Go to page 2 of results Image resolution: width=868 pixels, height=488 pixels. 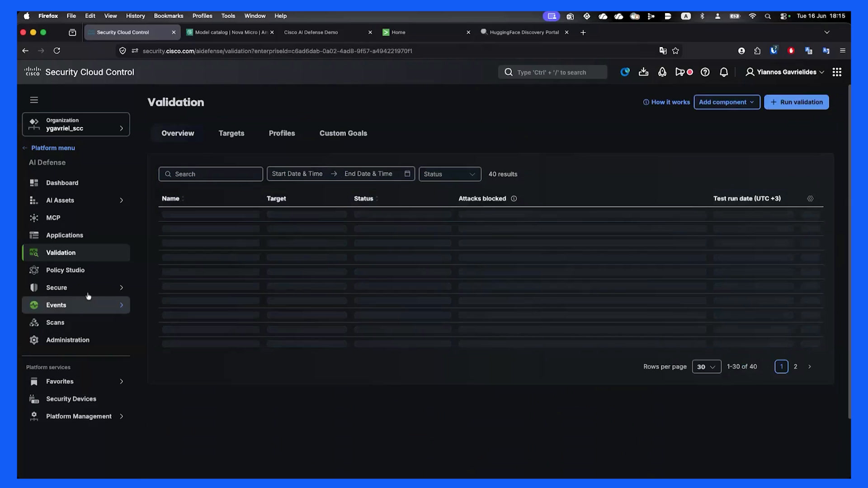(x=795, y=367)
